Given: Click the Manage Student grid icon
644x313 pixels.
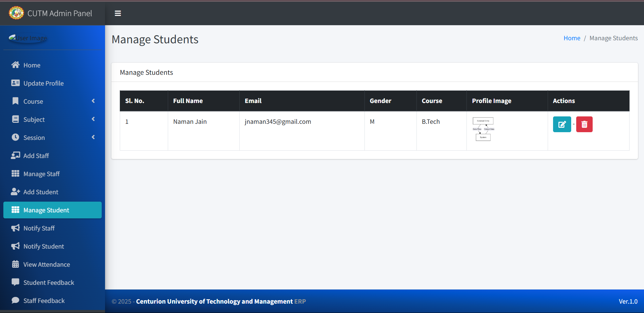Looking at the screenshot, I should [15, 210].
